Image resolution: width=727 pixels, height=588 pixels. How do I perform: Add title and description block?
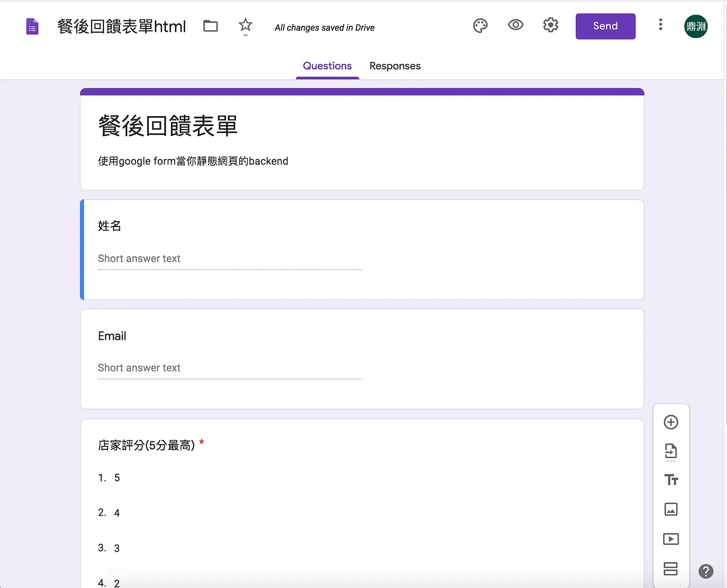tap(671, 480)
